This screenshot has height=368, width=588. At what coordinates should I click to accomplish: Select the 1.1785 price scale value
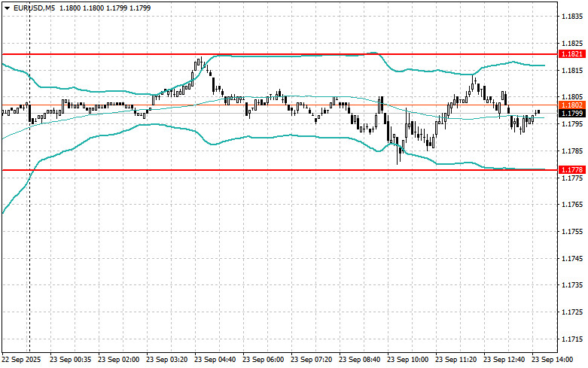[572, 151]
